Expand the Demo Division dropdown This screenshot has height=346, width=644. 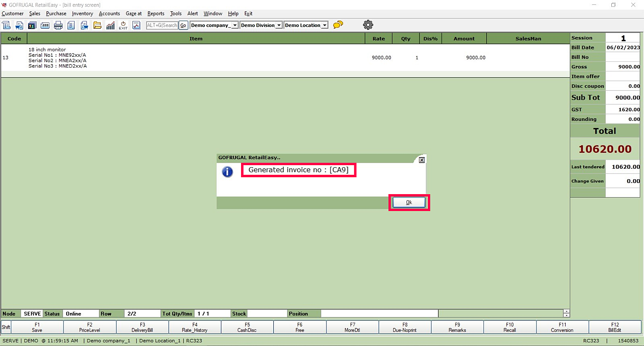(x=279, y=25)
